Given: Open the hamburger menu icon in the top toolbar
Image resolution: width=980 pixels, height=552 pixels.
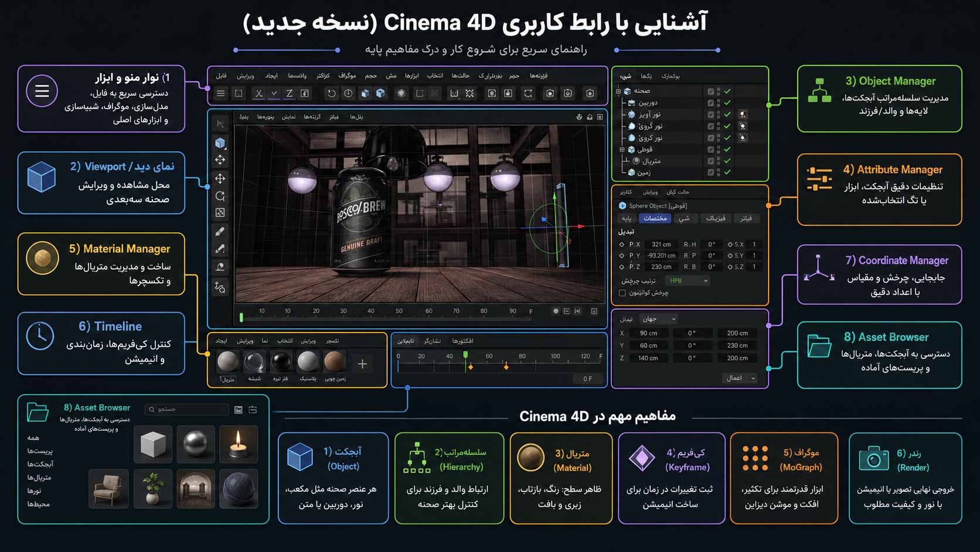Looking at the screenshot, I should click(x=221, y=93).
